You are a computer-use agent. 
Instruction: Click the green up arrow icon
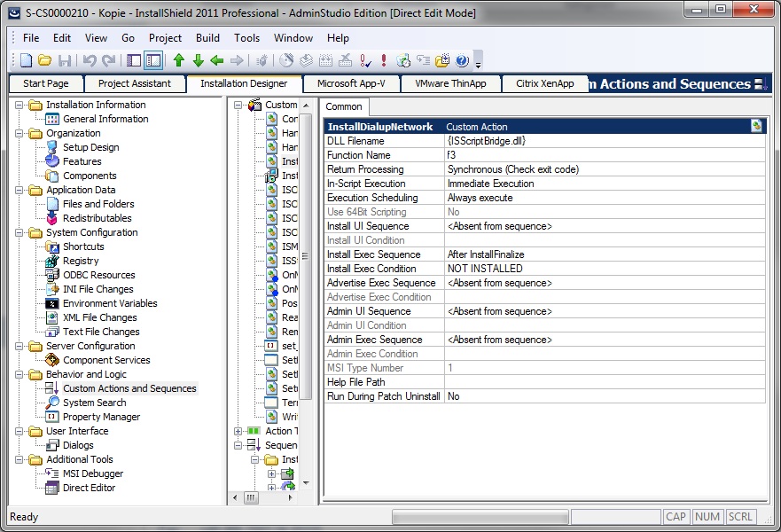tap(179, 60)
